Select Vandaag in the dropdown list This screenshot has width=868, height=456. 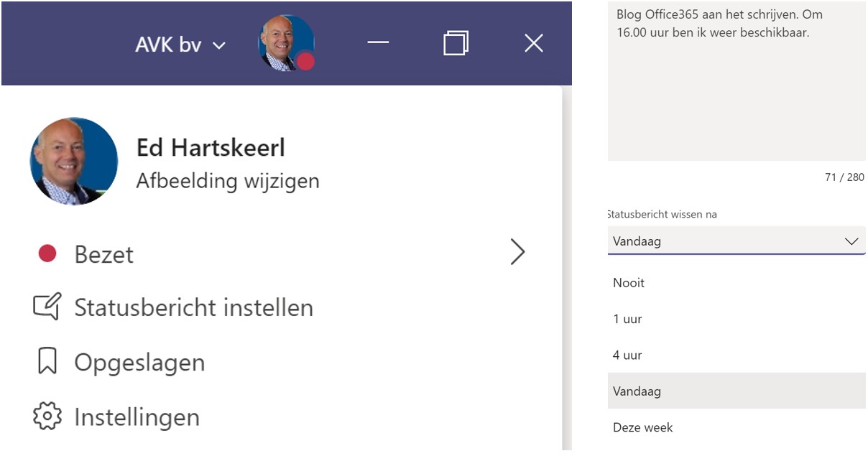click(x=637, y=391)
